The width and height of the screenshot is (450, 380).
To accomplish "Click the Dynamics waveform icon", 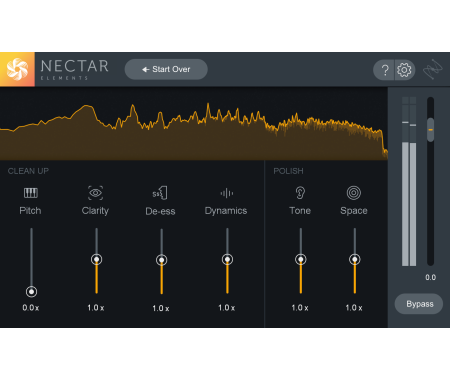I will 227,193.
